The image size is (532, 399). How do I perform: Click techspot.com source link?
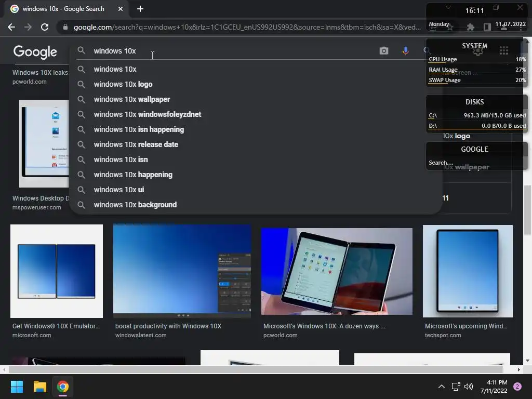pos(443,335)
